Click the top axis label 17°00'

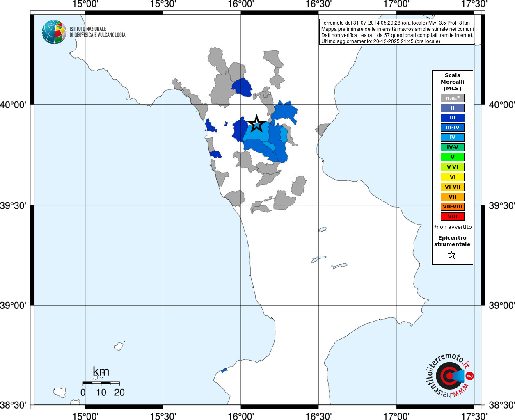396,4
